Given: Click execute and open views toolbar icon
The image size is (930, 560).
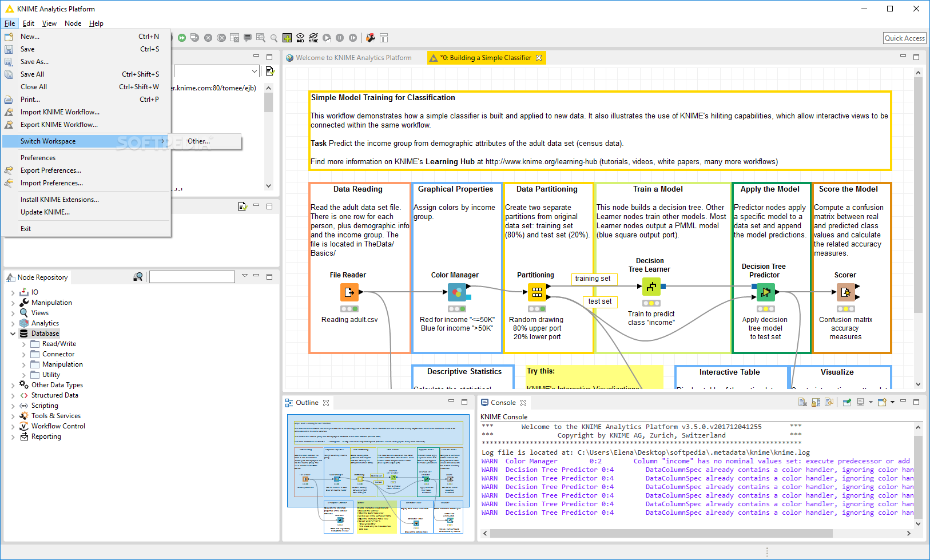Looking at the screenshot, I should pyautogui.click(x=195, y=38).
